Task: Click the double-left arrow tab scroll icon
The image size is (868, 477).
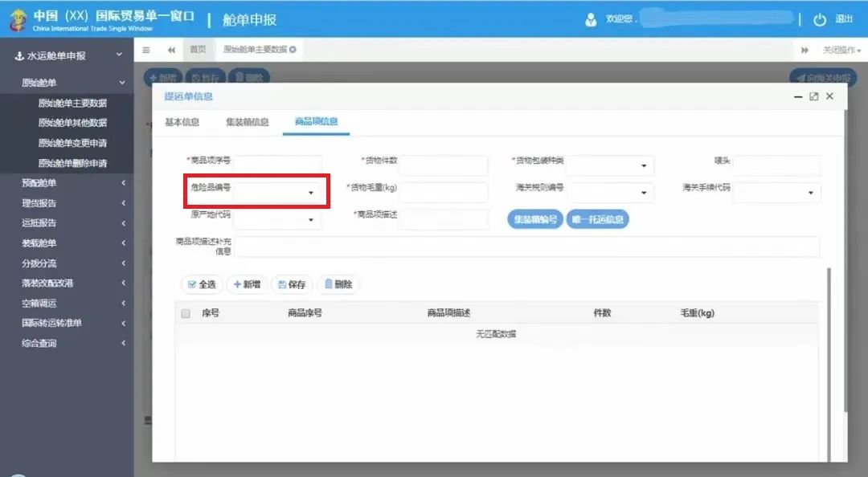Action: click(171, 50)
